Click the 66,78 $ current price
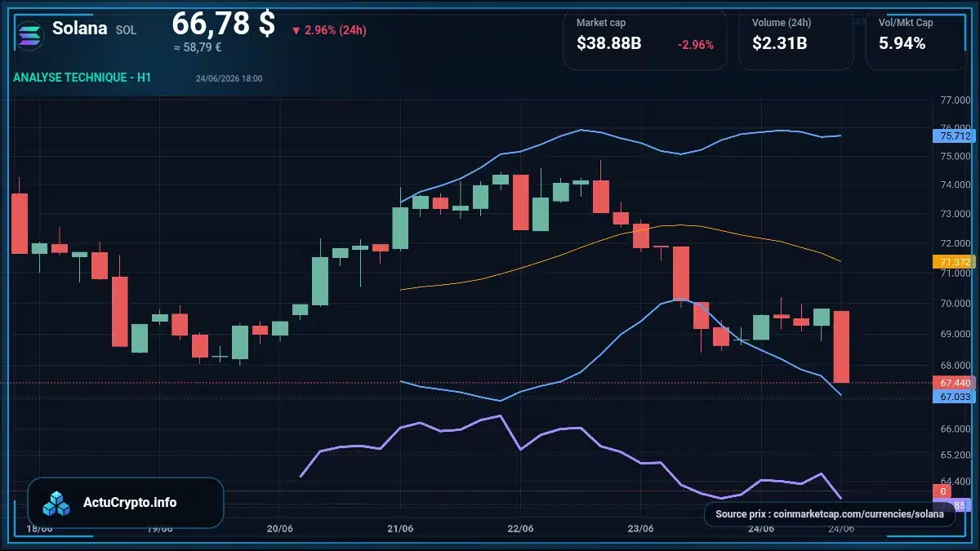Image resolution: width=980 pixels, height=551 pixels. pos(223,23)
